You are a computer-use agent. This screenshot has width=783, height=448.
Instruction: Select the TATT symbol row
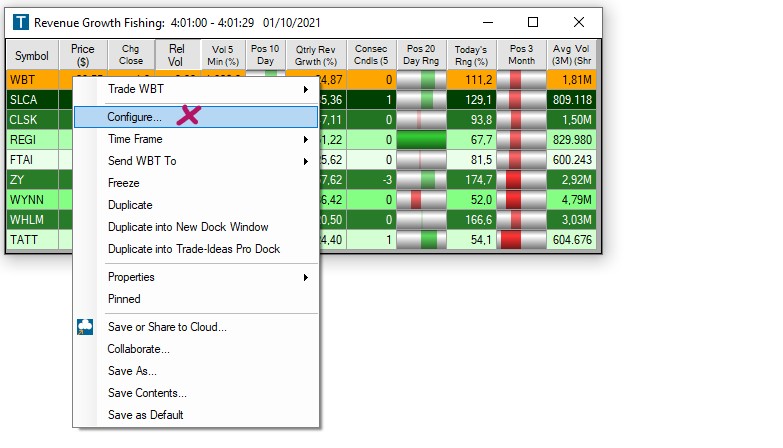[25, 240]
